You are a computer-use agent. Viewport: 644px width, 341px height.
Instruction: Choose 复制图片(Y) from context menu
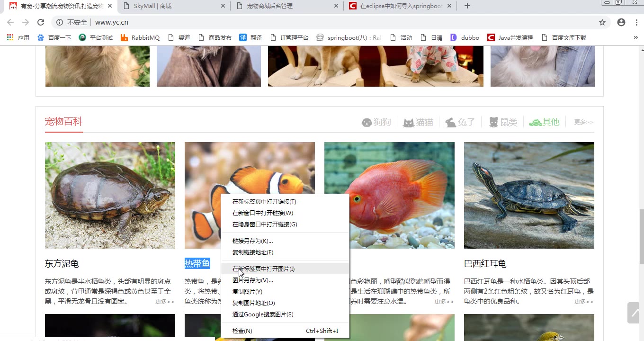tap(285, 292)
